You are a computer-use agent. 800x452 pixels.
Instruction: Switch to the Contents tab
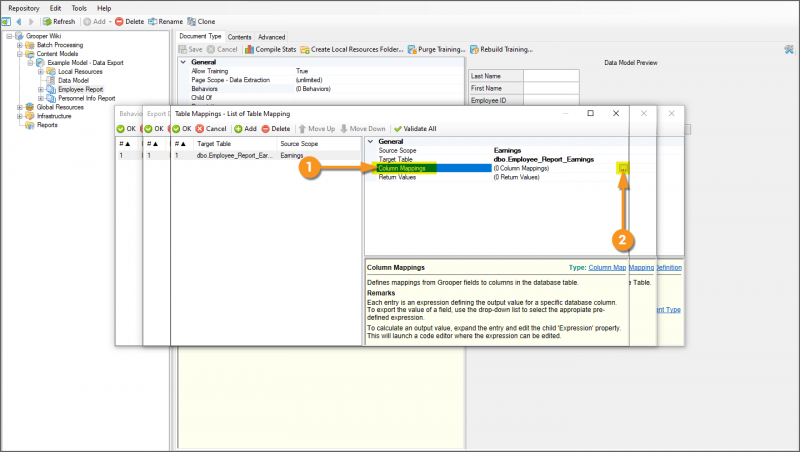click(x=239, y=37)
